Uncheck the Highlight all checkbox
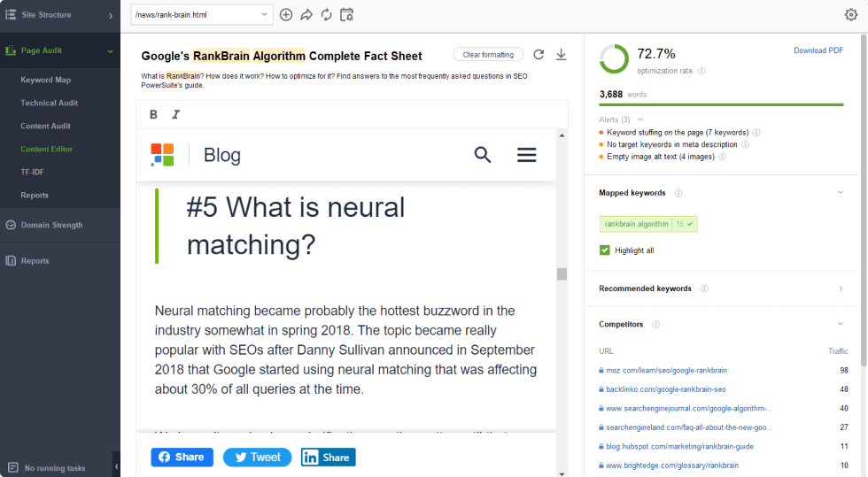Image resolution: width=868 pixels, height=477 pixels. point(604,250)
